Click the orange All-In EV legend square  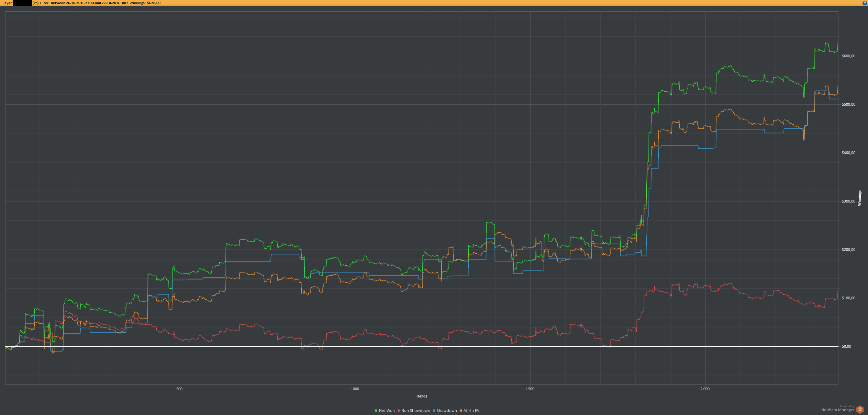click(461, 411)
